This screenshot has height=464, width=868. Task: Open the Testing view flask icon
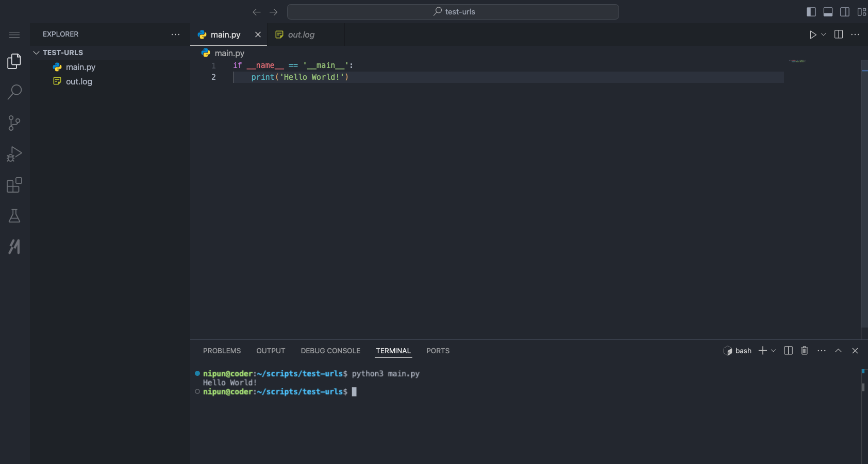pyautogui.click(x=14, y=216)
